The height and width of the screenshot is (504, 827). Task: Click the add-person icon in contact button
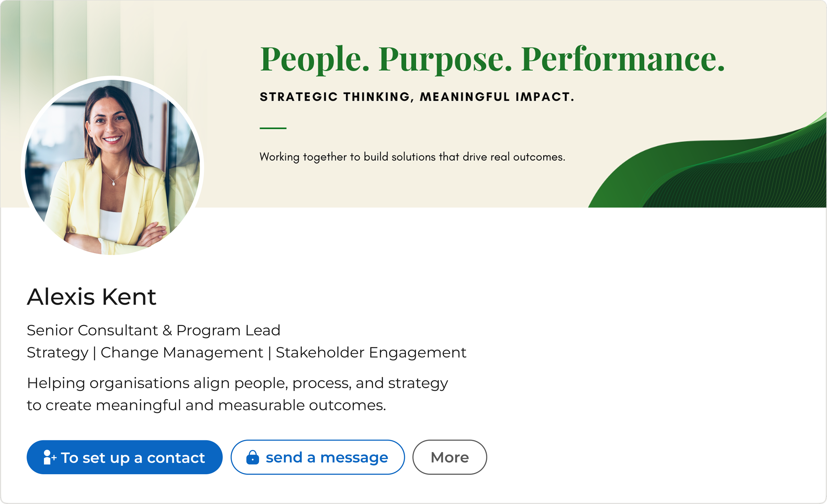50,457
